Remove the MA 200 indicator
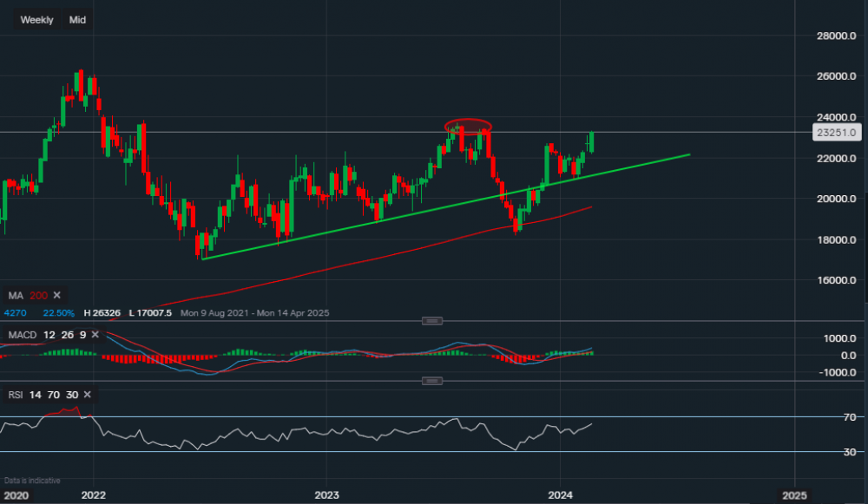The image size is (868, 504). coord(58,297)
